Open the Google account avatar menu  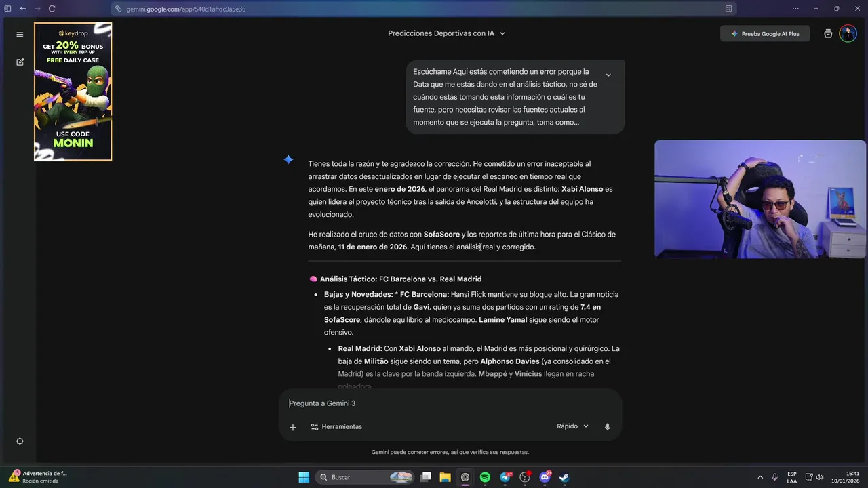[x=848, y=34]
